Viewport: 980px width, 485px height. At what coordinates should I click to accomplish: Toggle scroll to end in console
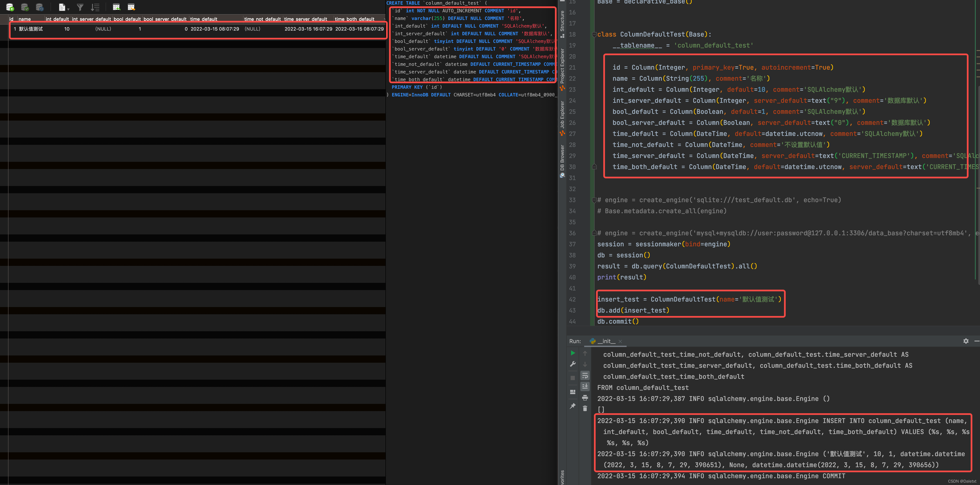[x=585, y=386]
